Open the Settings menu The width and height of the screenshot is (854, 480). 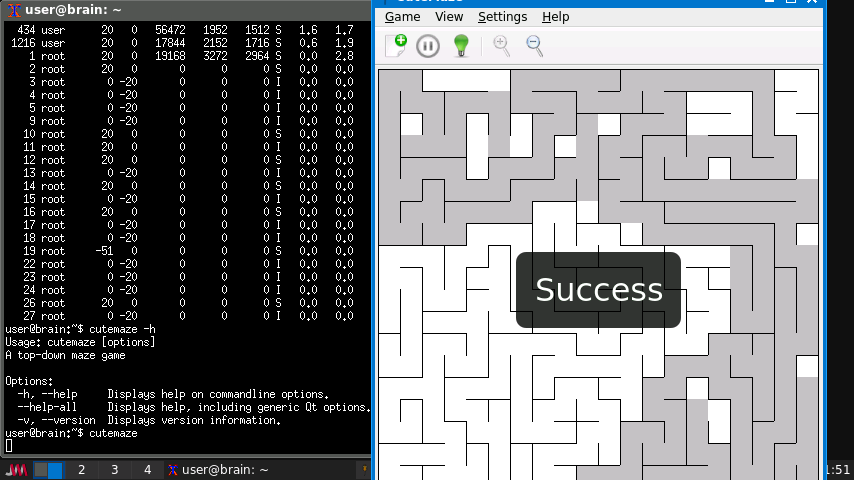coord(502,17)
